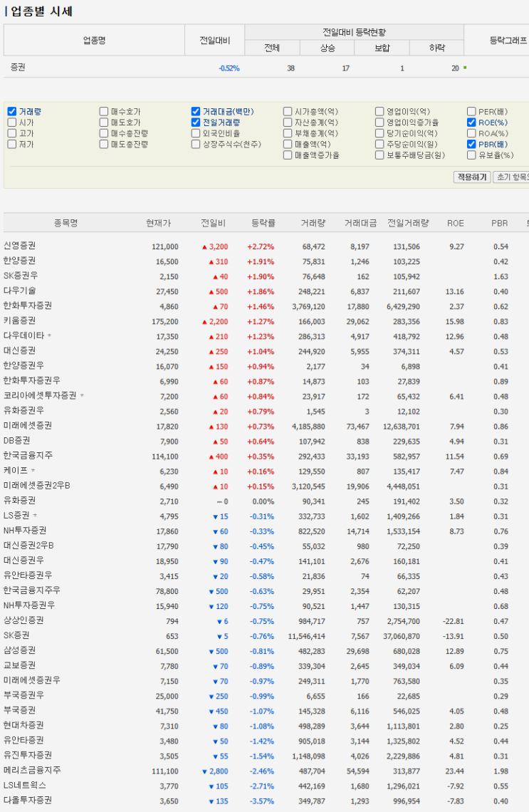Open 한양증권 stock link

click(20, 261)
